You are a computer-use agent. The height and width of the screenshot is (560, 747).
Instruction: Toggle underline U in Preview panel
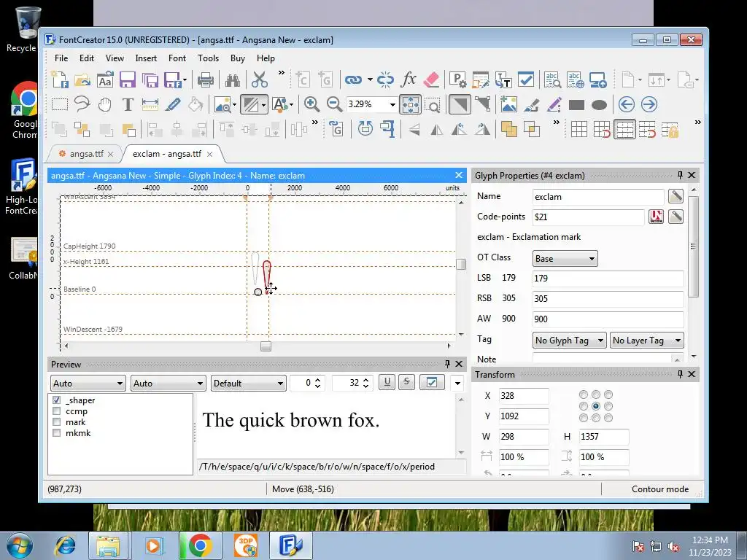[387, 382]
